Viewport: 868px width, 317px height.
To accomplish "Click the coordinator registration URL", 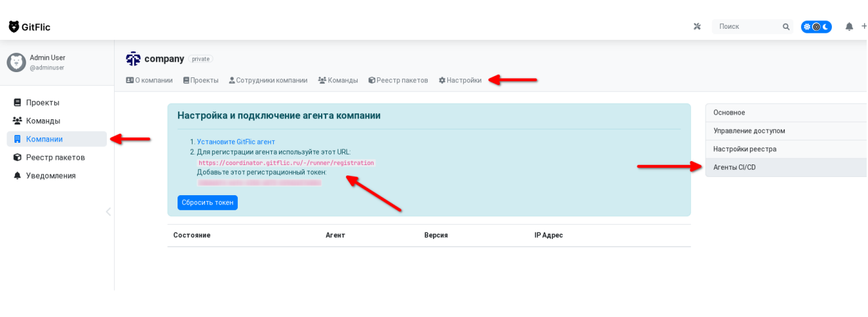I will pos(286,162).
